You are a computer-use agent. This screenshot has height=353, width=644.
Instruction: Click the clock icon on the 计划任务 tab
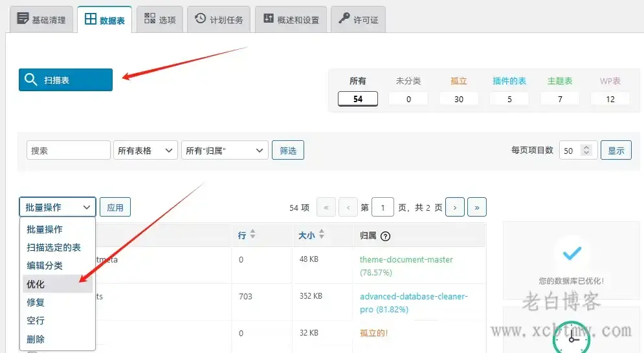[x=200, y=18]
